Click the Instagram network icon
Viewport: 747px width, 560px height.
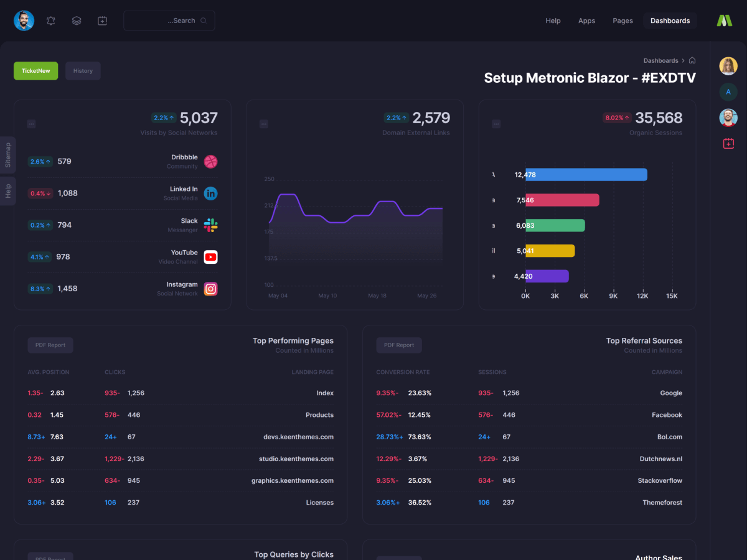point(211,289)
